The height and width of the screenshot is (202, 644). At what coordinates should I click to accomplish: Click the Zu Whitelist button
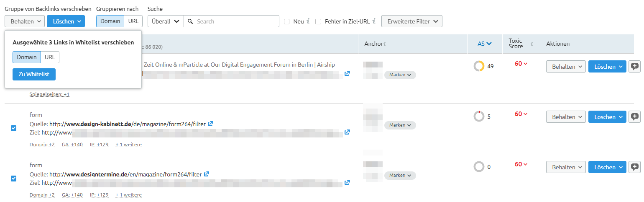[34, 74]
